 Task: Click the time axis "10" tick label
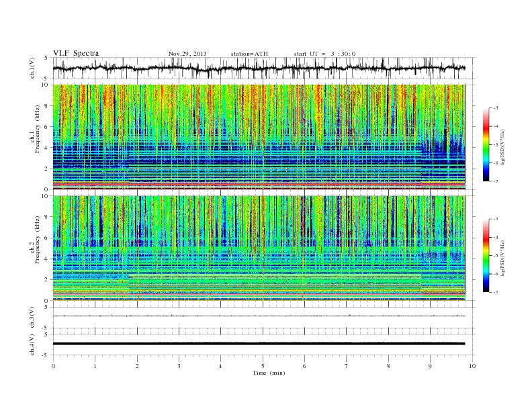[x=472, y=366]
